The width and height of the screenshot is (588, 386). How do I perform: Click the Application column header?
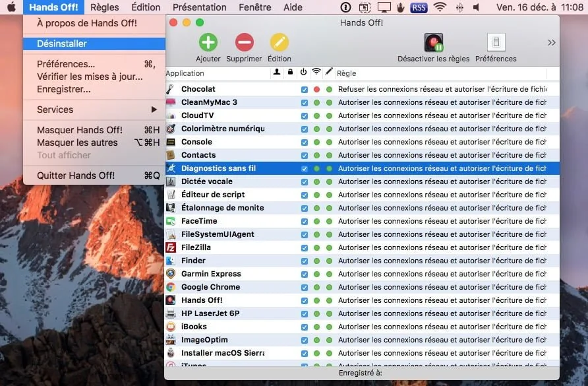click(x=218, y=73)
